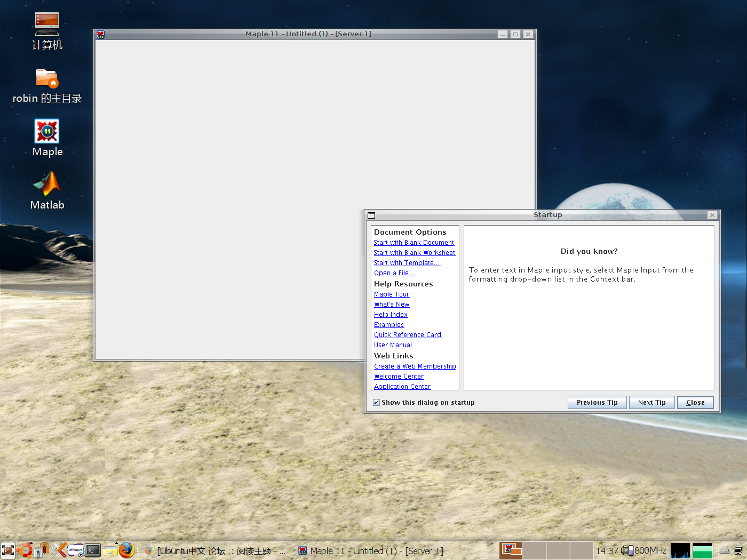The image size is (747, 560).
Task: Click Start with Blank Worksheet link
Action: pos(415,253)
